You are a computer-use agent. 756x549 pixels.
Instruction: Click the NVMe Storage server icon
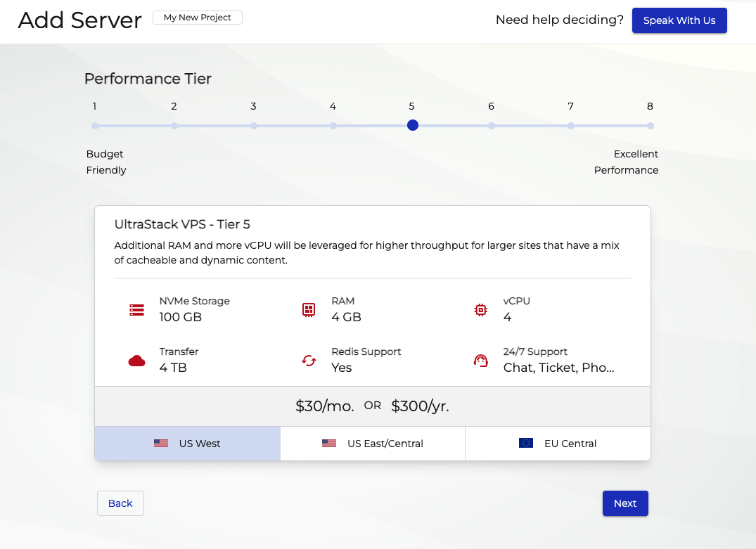(x=136, y=309)
